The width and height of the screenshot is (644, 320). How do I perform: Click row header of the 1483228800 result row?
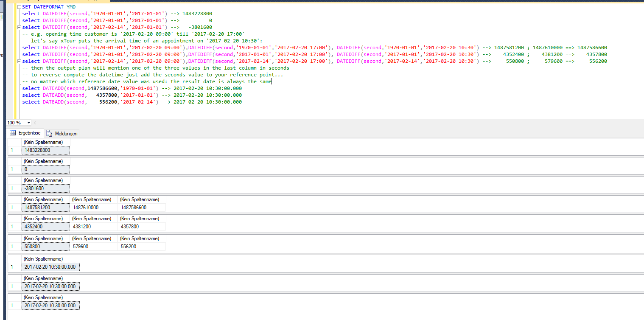coord(12,150)
